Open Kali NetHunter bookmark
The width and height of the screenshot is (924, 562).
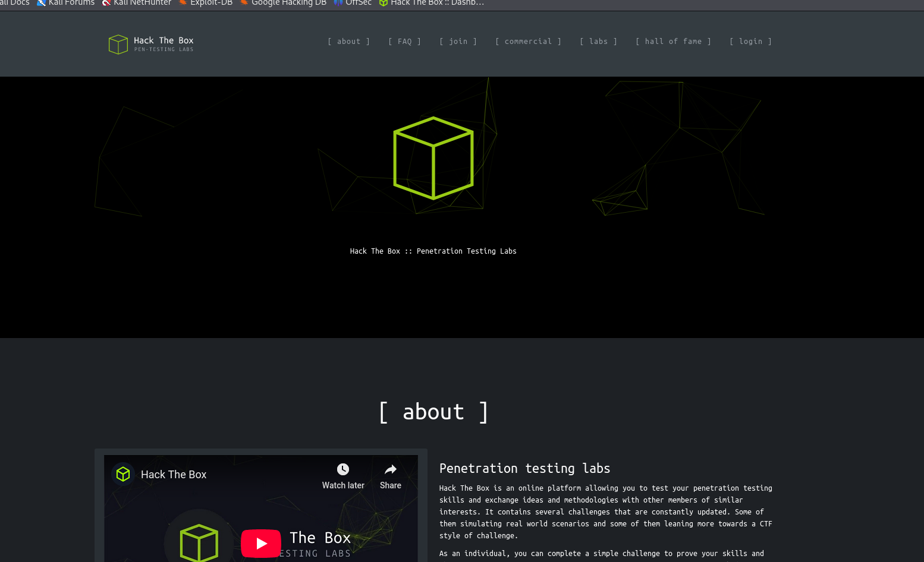tap(137, 3)
